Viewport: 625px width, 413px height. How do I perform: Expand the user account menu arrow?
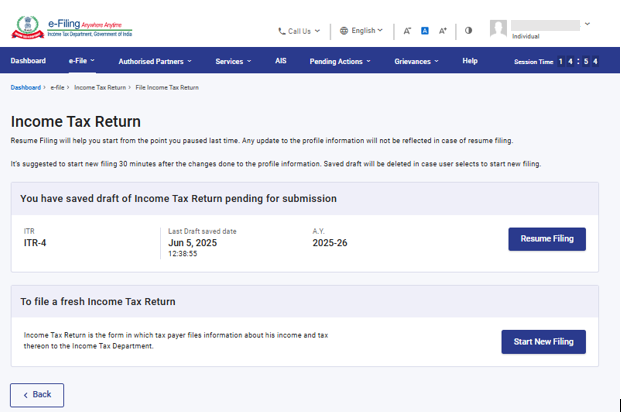[587, 24]
